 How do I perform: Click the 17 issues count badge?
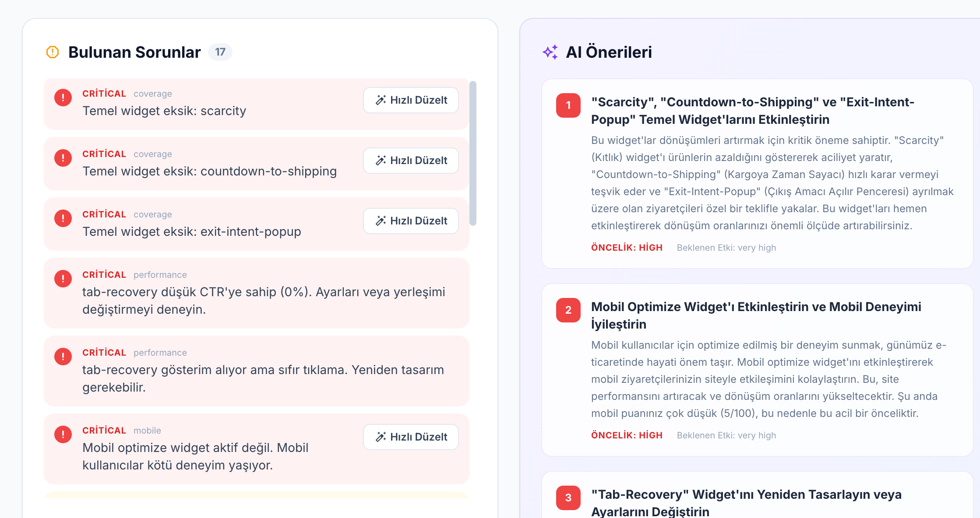pos(220,52)
